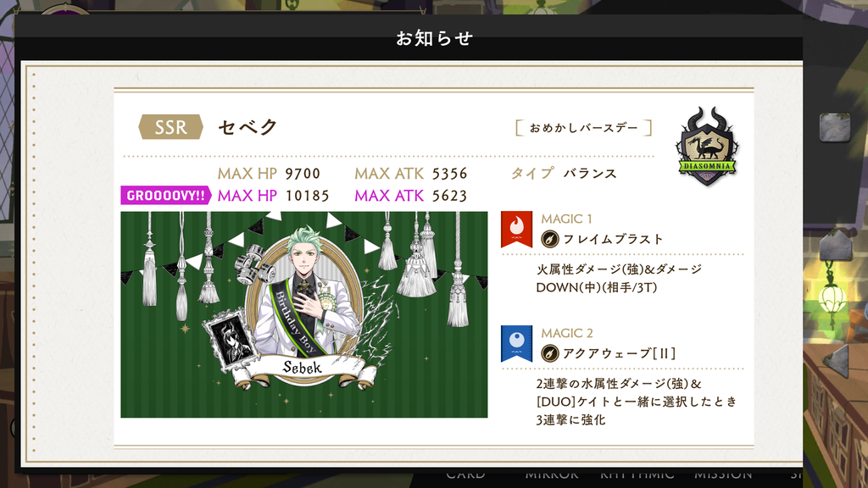The image size is (868, 488).
Task: Open Sebek birthday card illustration
Action: tap(304, 314)
